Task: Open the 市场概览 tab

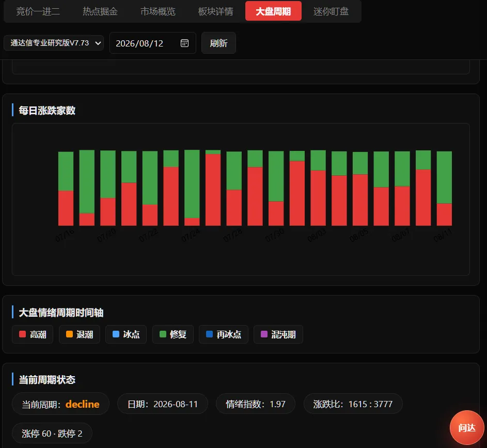Action: click(158, 11)
